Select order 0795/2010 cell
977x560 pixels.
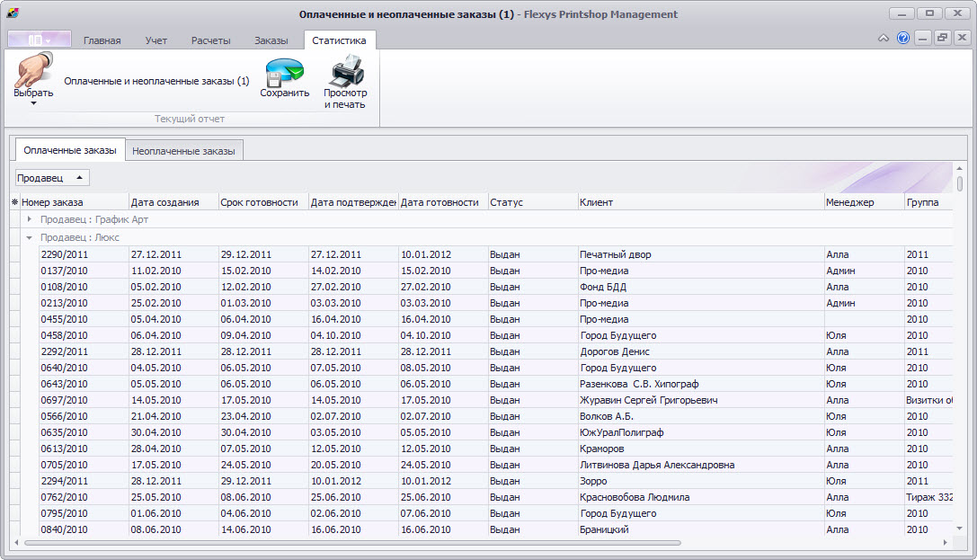click(84, 513)
